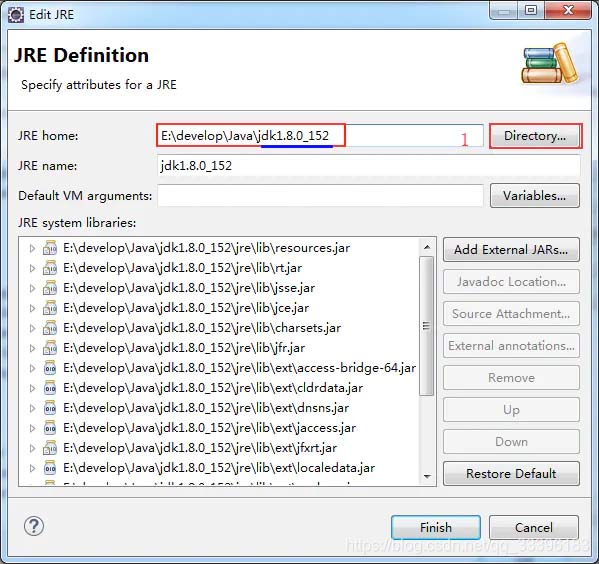Screen dimensions: 599x564
Task: Click the jar icon beside resources.jar
Action: click(50, 248)
